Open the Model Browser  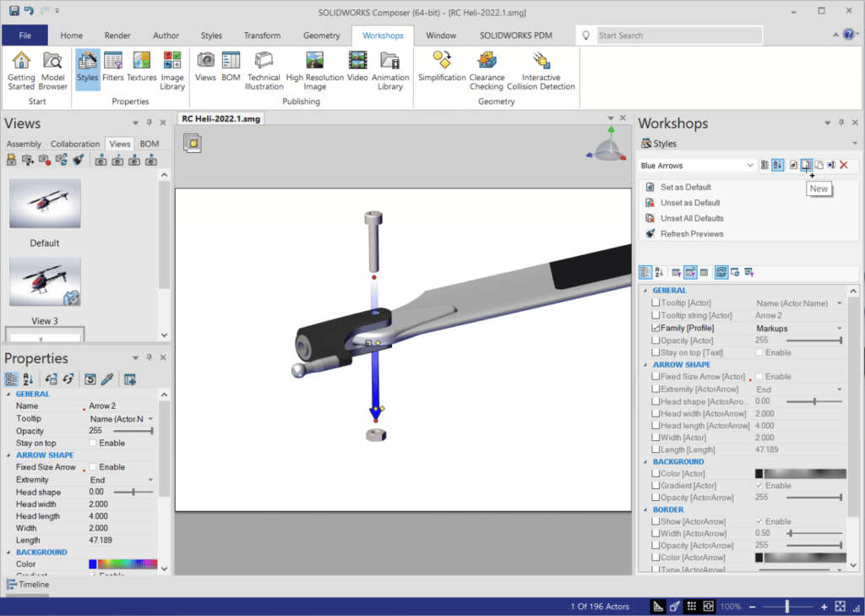52,71
